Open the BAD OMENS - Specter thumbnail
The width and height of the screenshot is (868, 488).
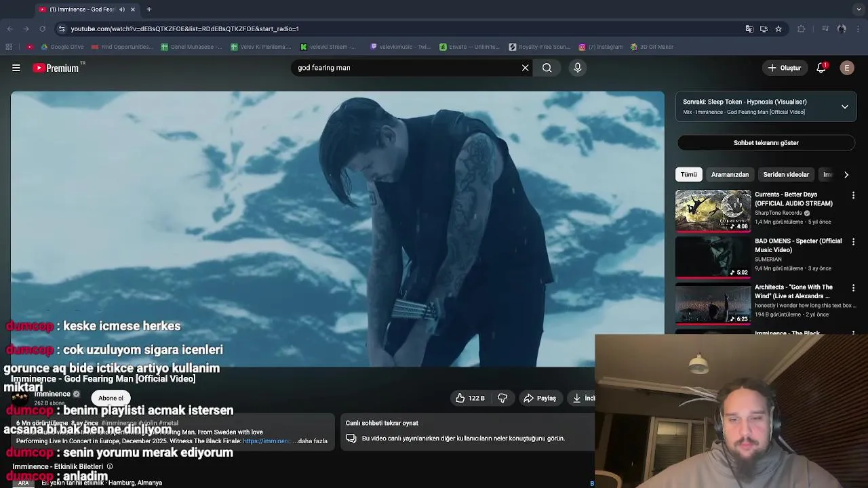(713, 258)
